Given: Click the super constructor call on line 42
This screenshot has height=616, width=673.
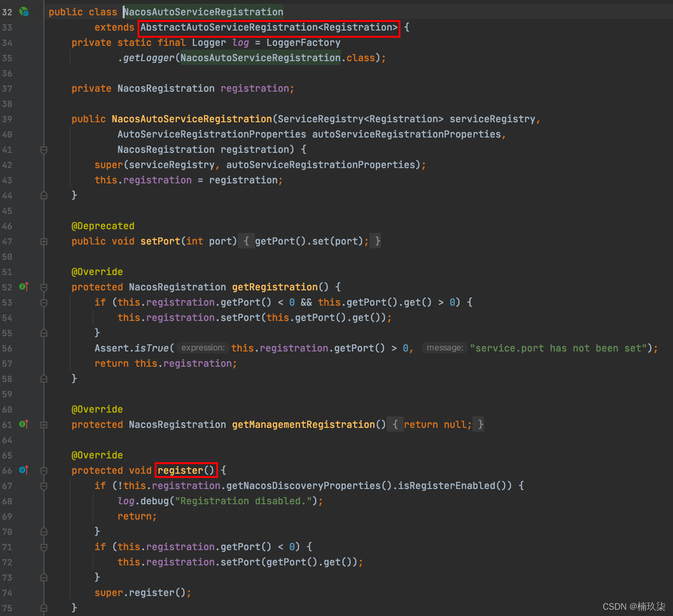Looking at the screenshot, I should pos(109,165).
